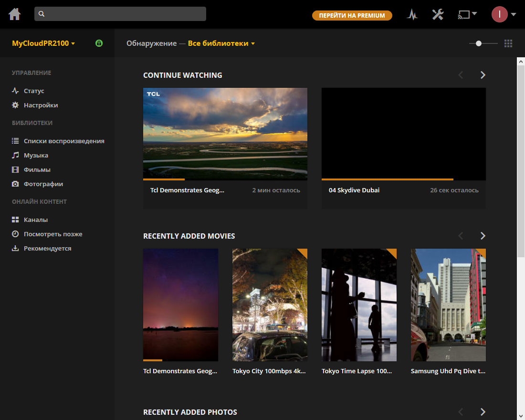Switch to grid view icon
Image resolution: width=525 pixels, height=420 pixels.
coord(508,43)
